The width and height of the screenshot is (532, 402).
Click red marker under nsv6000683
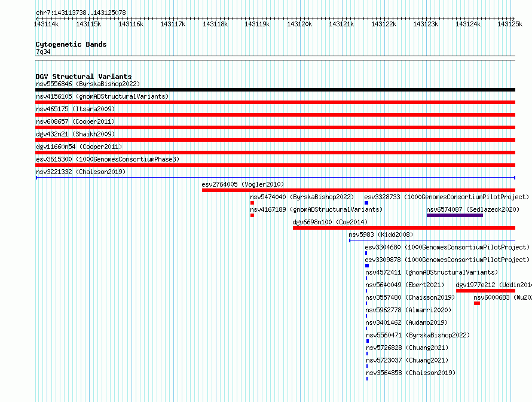point(477,303)
